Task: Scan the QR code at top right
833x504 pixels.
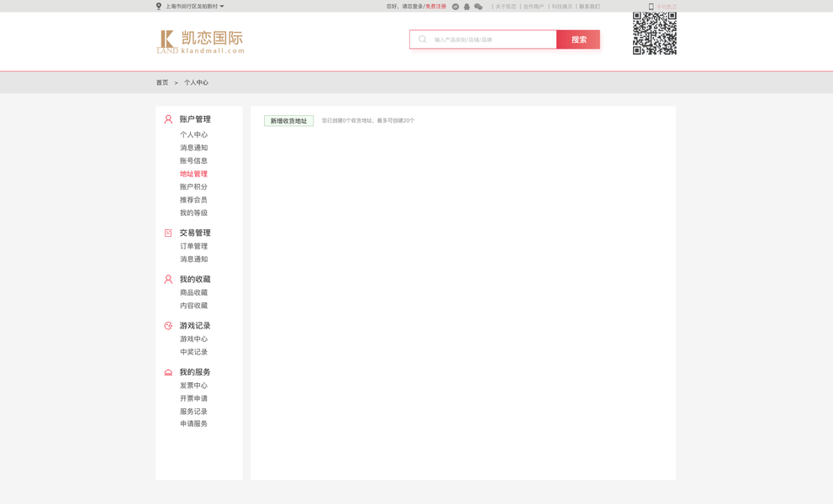Action: pos(654,34)
